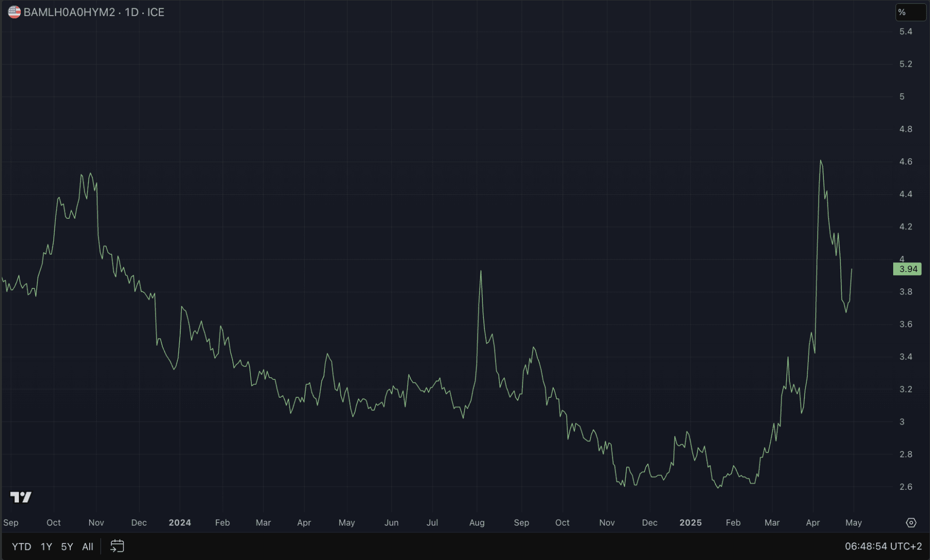The image size is (930, 560).
Task: Click the 2024 label on the time axis
Action: click(x=180, y=523)
